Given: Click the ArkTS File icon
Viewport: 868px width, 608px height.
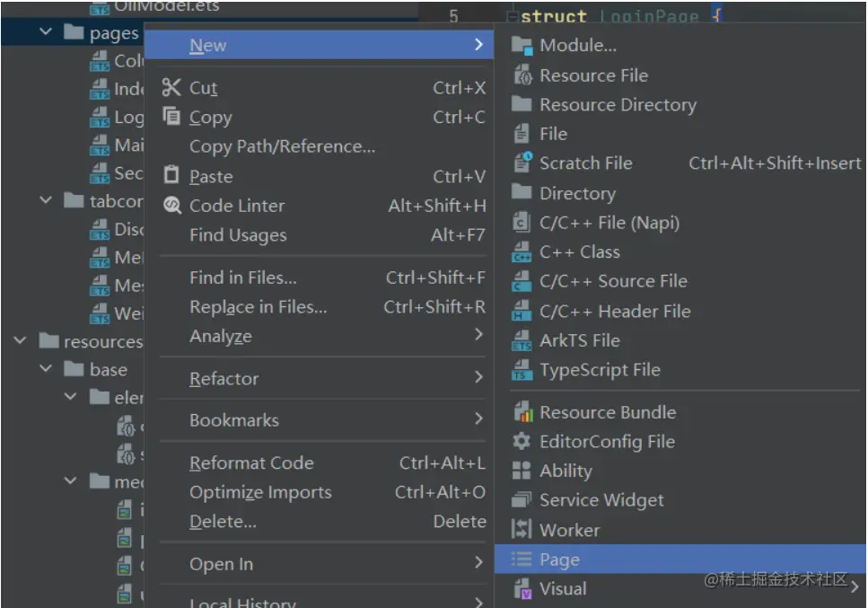Looking at the screenshot, I should click(522, 341).
